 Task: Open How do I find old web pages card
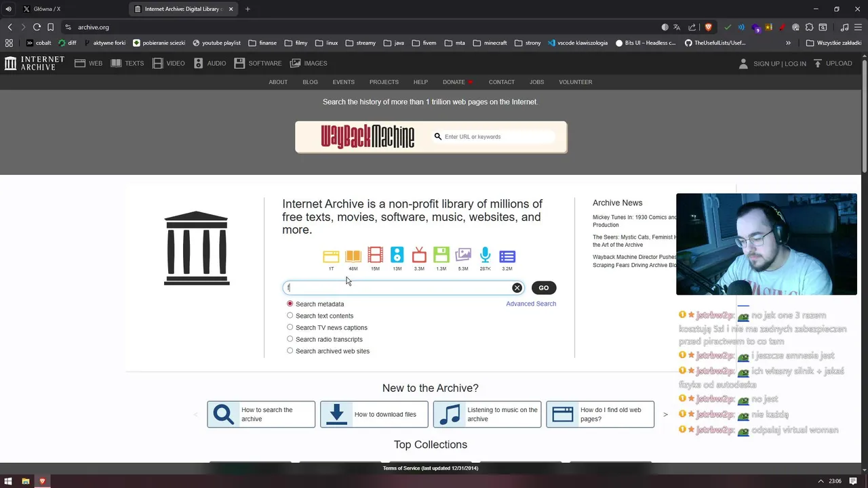pos(600,414)
